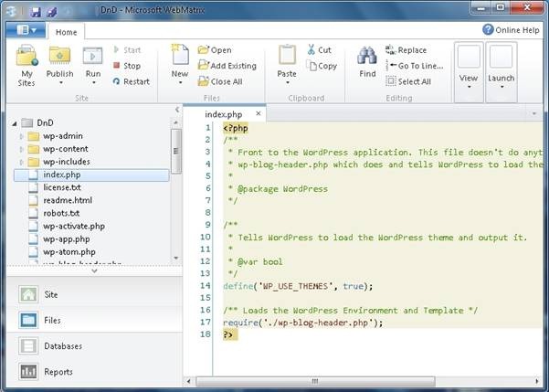The height and width of the screenshot is (392, 549).
Task: Close the index.php editor tab
Action: [258, 114]
